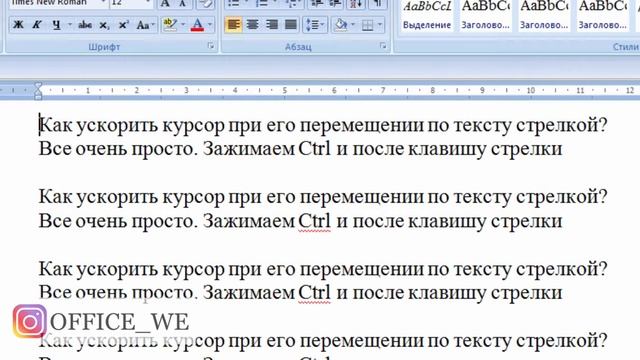Viewport: 640px width, 360px height.
Task: Start a bulleted list
Action: point(233,4)
